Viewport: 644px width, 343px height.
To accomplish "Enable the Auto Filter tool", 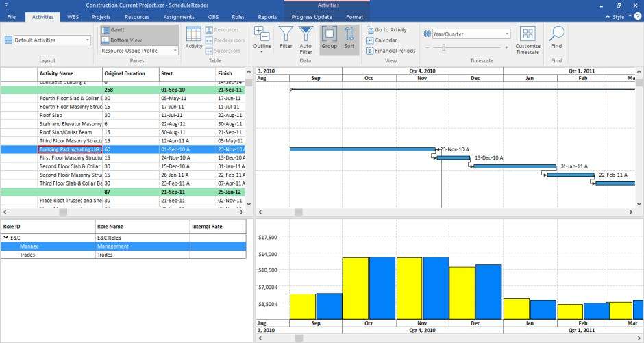I will (x=306, y=40).
